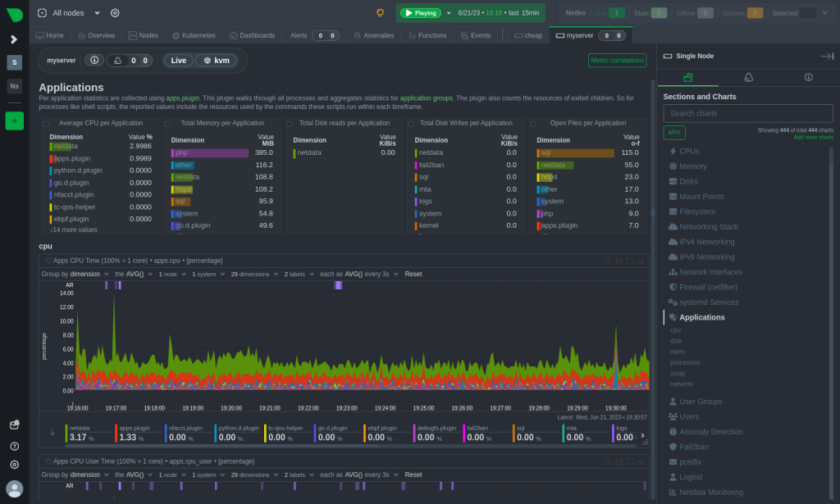Viewport: 840px width, 504px height.
Task: Click the lightbulb tips icon
Action: [x=381, y=13]
